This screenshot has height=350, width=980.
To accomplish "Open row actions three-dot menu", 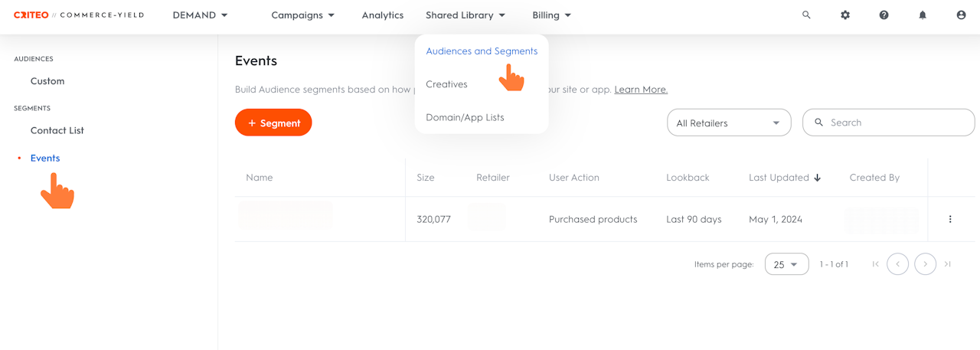I will tap(950, 219).
